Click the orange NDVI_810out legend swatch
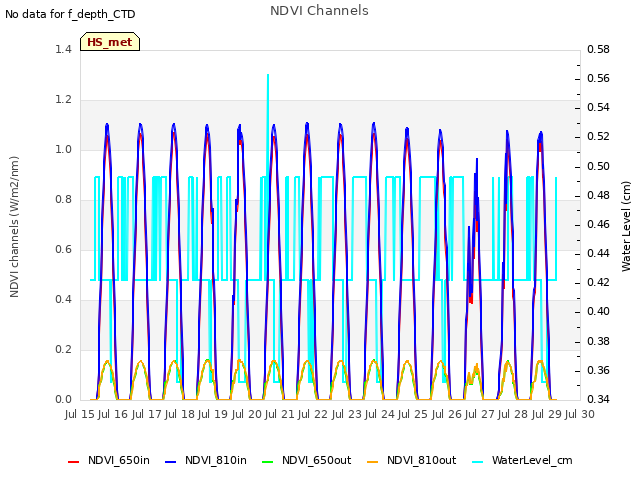Screen dimensions: 640x480 373,462
